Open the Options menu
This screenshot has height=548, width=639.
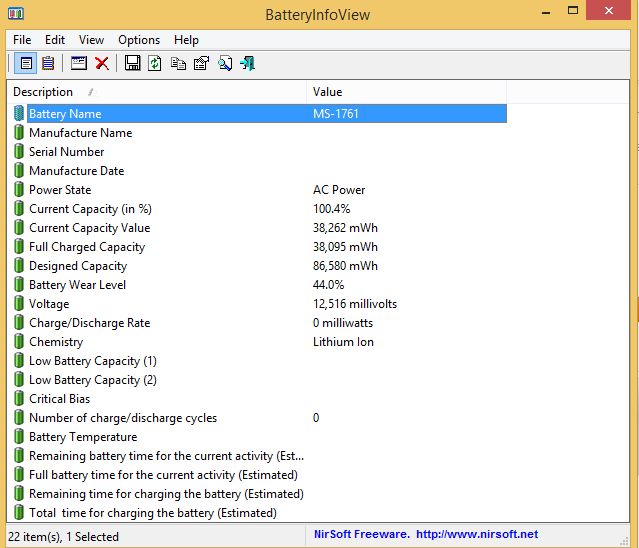pos(139,40)
